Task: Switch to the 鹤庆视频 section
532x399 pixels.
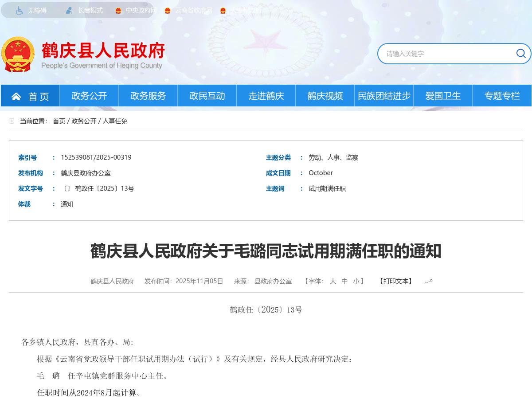Action: tap(325, 96)
